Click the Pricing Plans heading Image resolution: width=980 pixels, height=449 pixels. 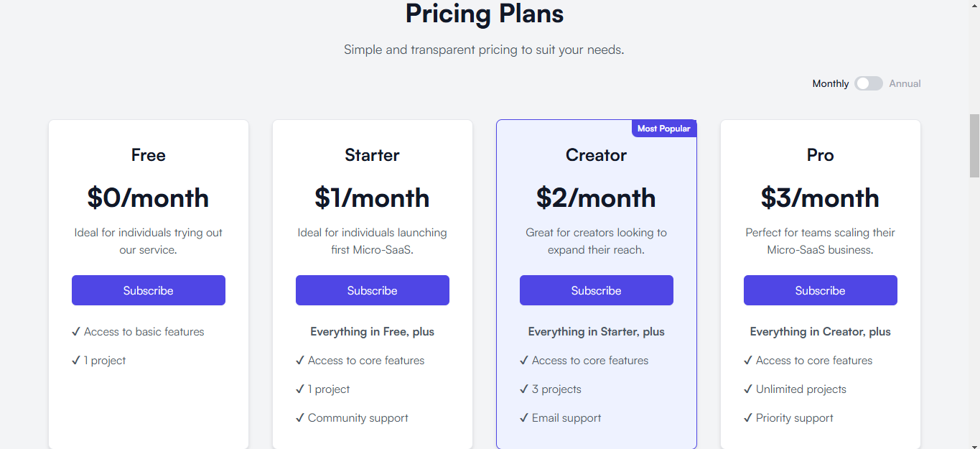tap(485, 14)
